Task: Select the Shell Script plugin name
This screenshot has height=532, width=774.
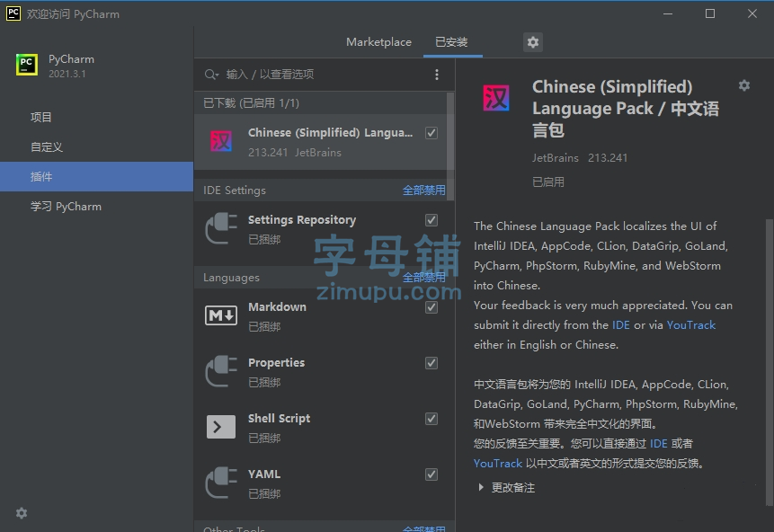Action: [x=279, y=419]
